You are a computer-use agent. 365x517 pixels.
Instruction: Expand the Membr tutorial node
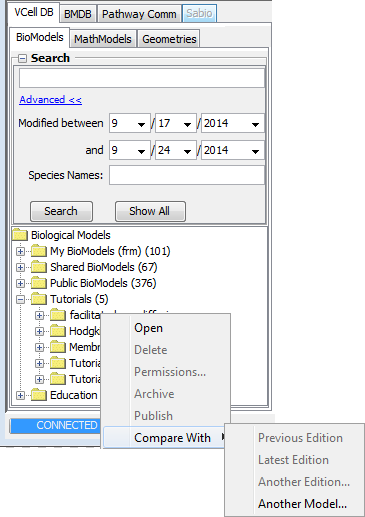(x=40, y=347)
